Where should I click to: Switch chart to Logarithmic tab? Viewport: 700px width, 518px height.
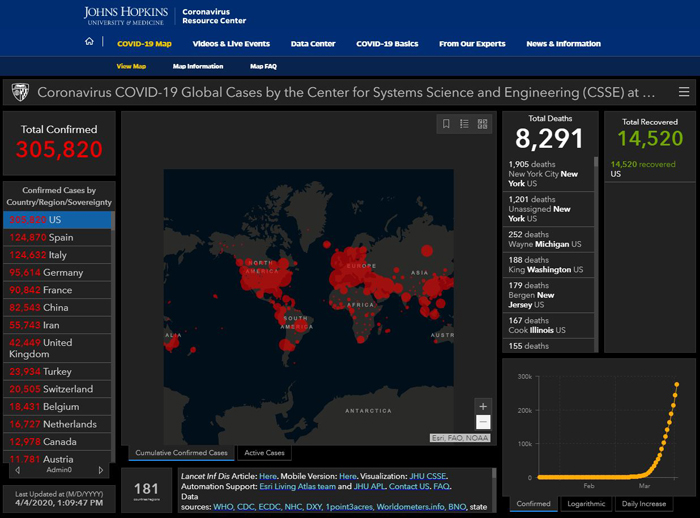tap(586, 504)
